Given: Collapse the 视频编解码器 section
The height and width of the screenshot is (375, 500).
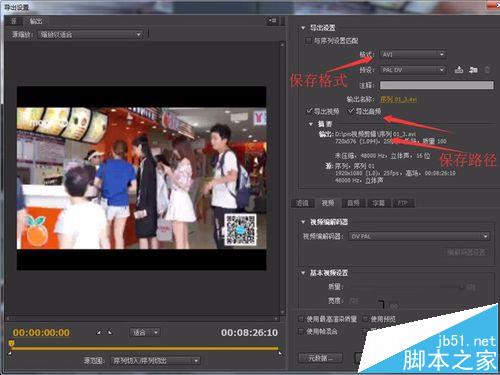Looking at the screenshot, I should [x=303, y=222].
